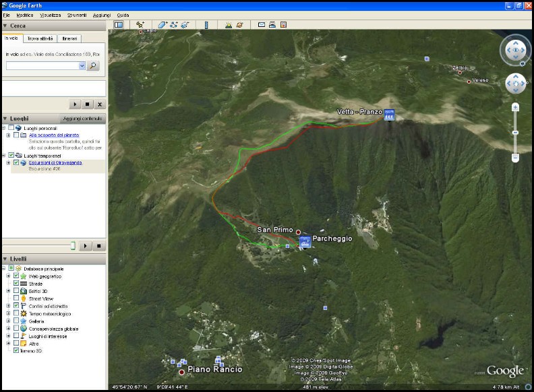This screenshot has width=534, height=392.
Task: Collapse the Cerca panel triangle
Action: 5,26
